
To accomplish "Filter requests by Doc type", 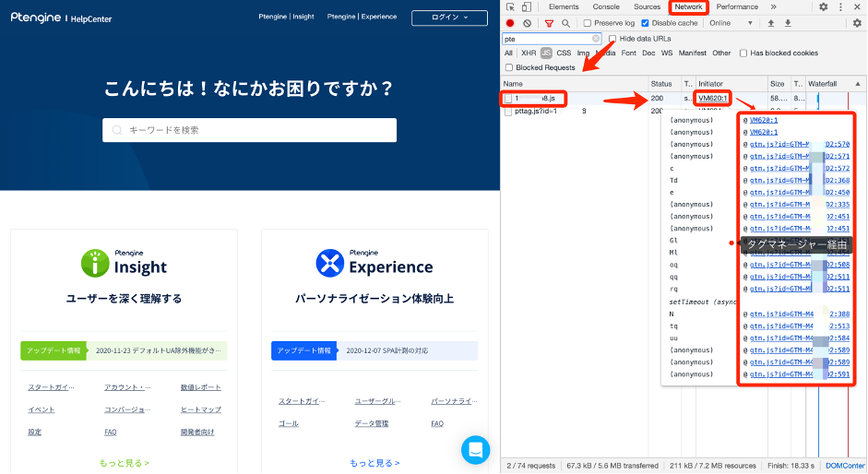I will pos(648,53).
